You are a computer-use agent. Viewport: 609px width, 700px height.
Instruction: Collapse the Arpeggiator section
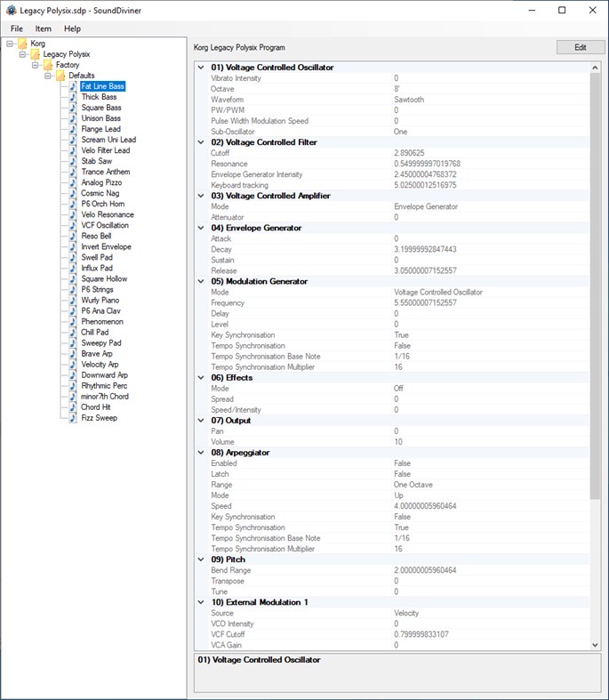pyautogui.click(x=201, y=453)
